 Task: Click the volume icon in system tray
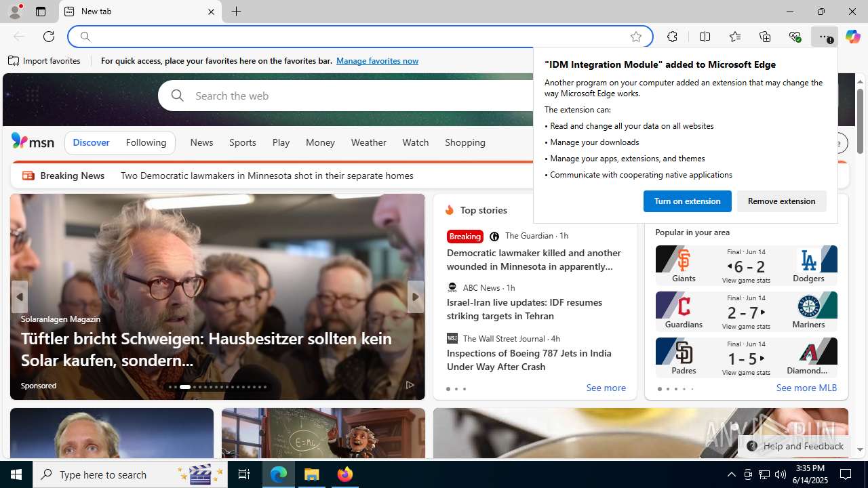coord(781,474)
